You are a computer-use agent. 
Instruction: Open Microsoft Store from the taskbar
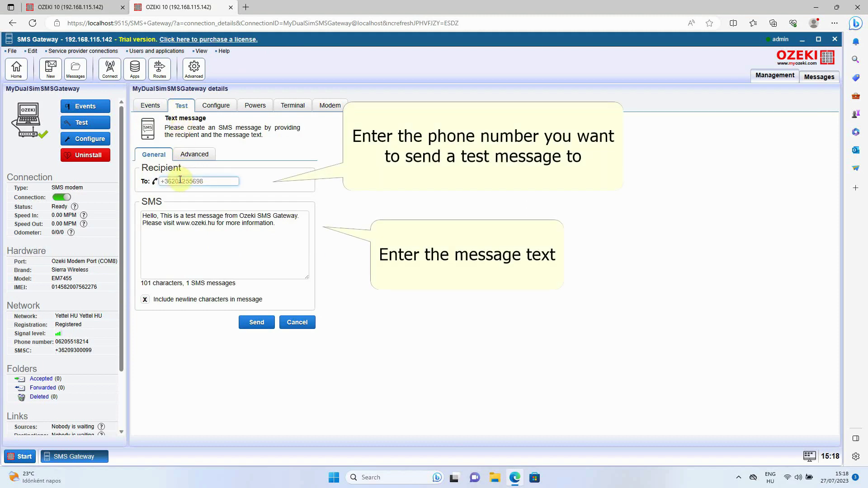(534, 477)
